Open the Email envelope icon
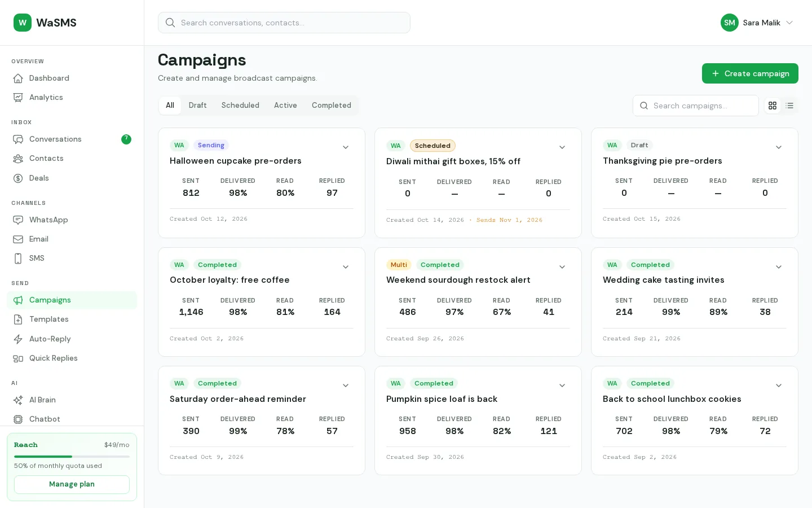Image resolution: width=812 pixels, height=508 pixels. 18,239
